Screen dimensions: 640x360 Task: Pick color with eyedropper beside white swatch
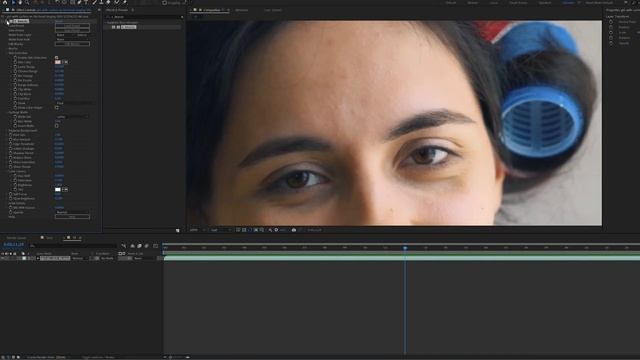coord(65,189)
